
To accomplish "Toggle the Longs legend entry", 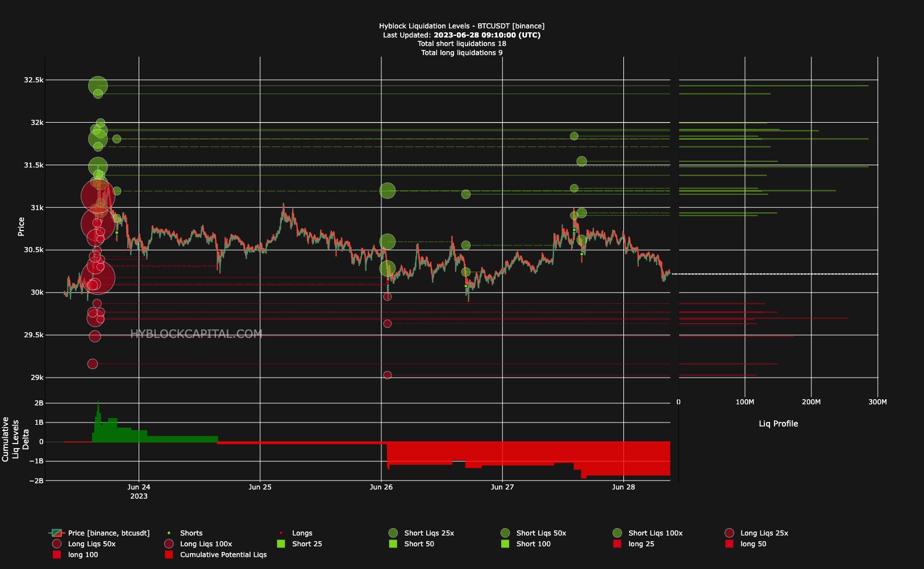I will tap(295, 533).
